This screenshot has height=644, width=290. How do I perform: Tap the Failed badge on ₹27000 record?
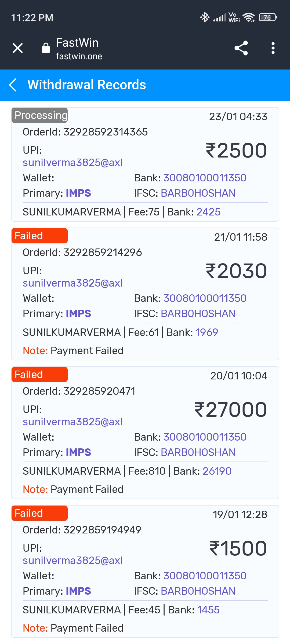tap(40, 375)
